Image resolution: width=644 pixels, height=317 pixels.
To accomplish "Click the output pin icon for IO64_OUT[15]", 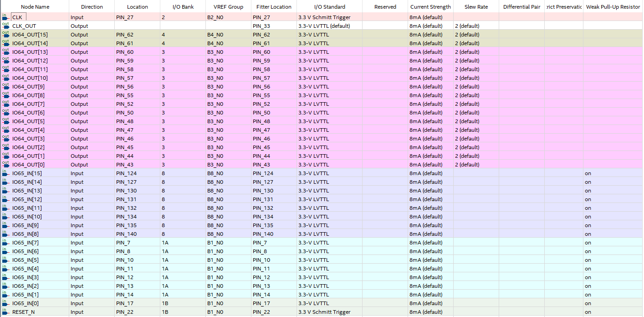I will [x=5, y=34].
